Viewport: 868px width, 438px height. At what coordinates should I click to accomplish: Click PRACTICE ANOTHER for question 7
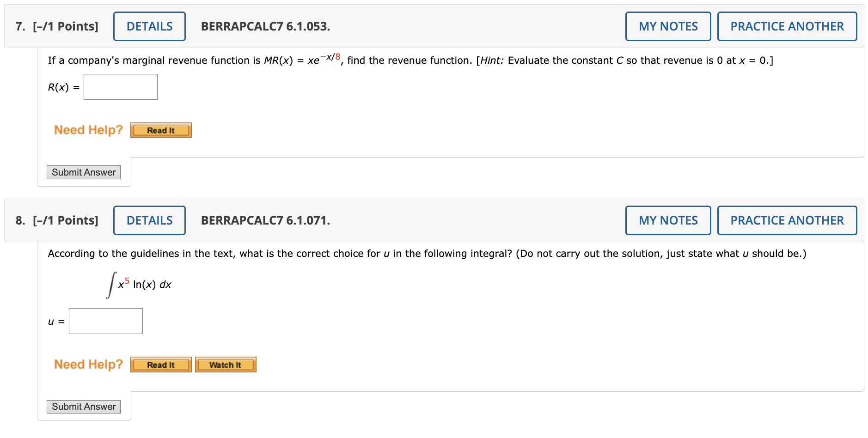787,26
